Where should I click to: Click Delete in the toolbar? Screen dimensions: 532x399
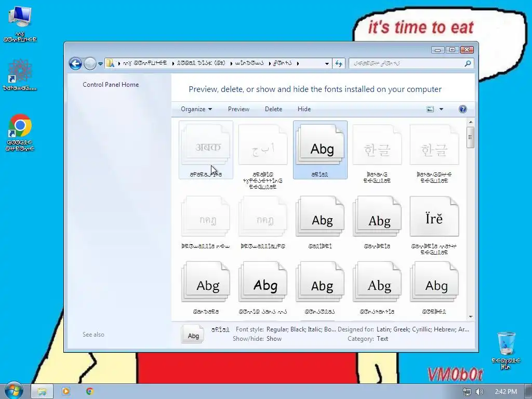[273, 109]
